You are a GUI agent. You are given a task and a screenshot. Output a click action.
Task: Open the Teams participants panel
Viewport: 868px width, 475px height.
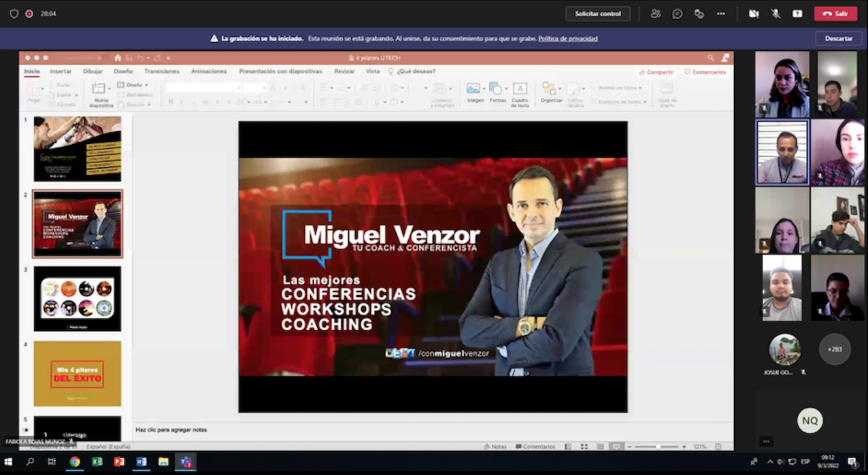coord(656,14)
